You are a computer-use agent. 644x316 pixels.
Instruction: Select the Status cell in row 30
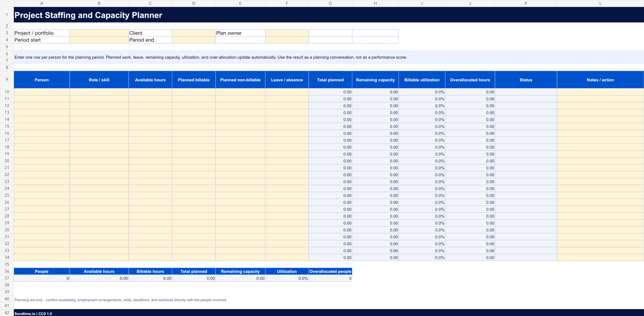coord(526,230)
